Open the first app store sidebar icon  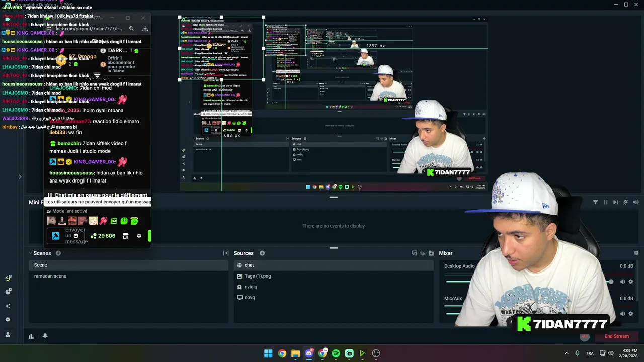[x=8, y=278]
